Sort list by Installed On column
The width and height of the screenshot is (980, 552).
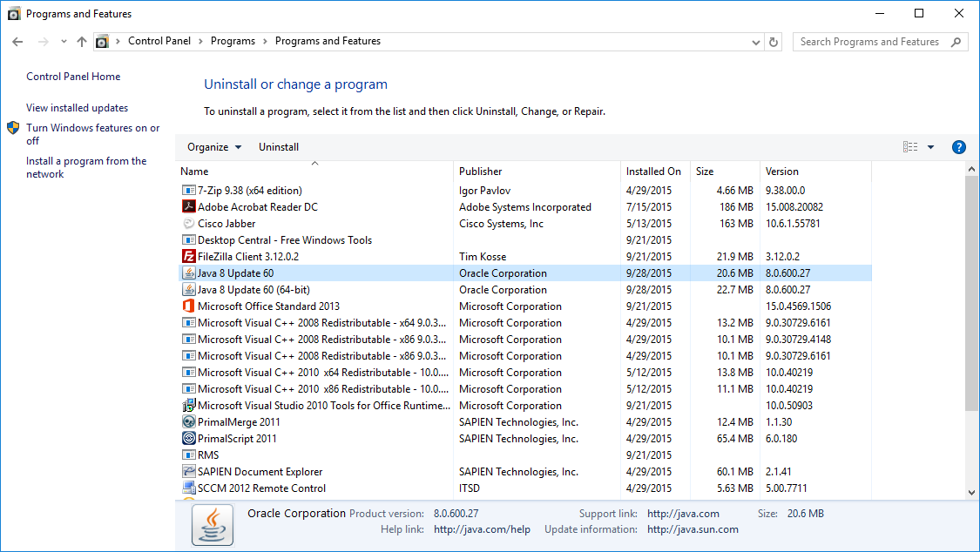pos(653,172)
